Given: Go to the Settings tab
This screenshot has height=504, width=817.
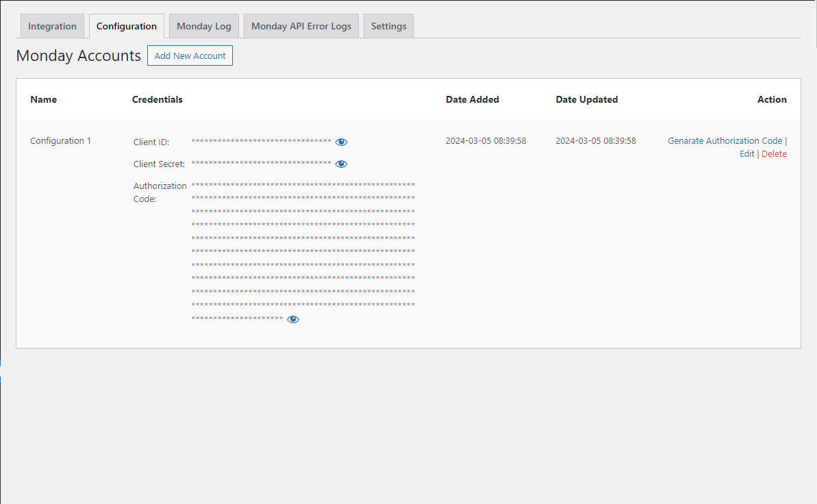Looking at the screenshot, I should tap(389, 26).
